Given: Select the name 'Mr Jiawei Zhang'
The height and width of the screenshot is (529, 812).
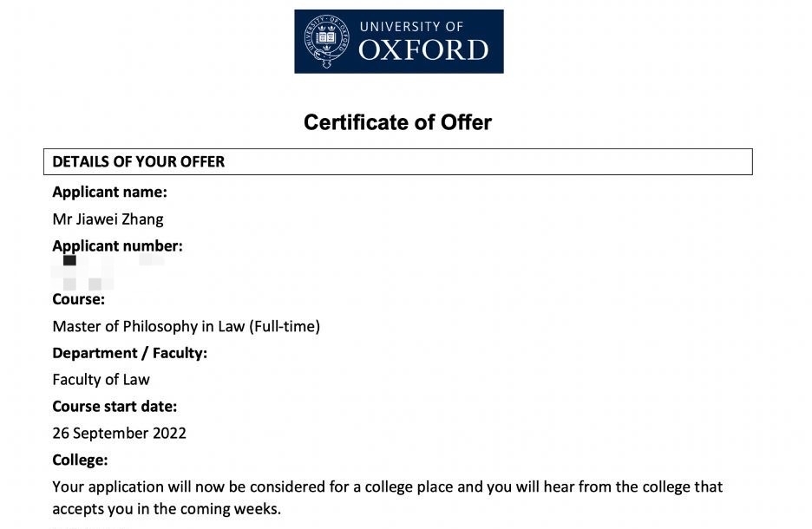Looking at the screenshot, I should point(108,219).
